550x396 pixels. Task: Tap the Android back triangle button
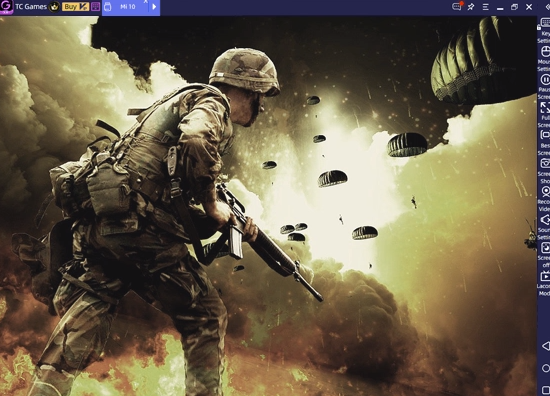click(x=546, y=346)
